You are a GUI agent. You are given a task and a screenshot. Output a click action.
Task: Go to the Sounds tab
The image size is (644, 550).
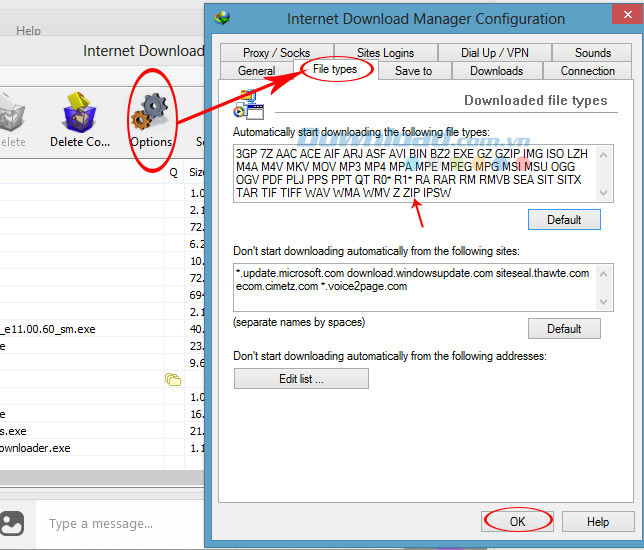pos(592,53)
